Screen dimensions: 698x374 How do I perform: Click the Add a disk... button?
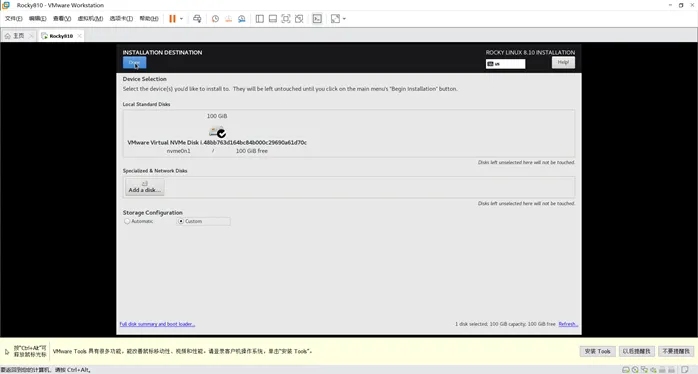[x=145, y=187]
